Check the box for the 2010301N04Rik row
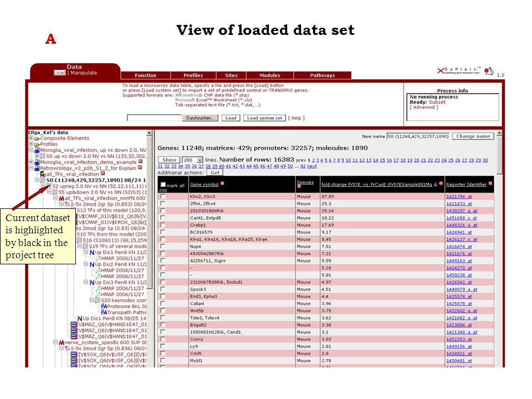 tap(163, 211)
